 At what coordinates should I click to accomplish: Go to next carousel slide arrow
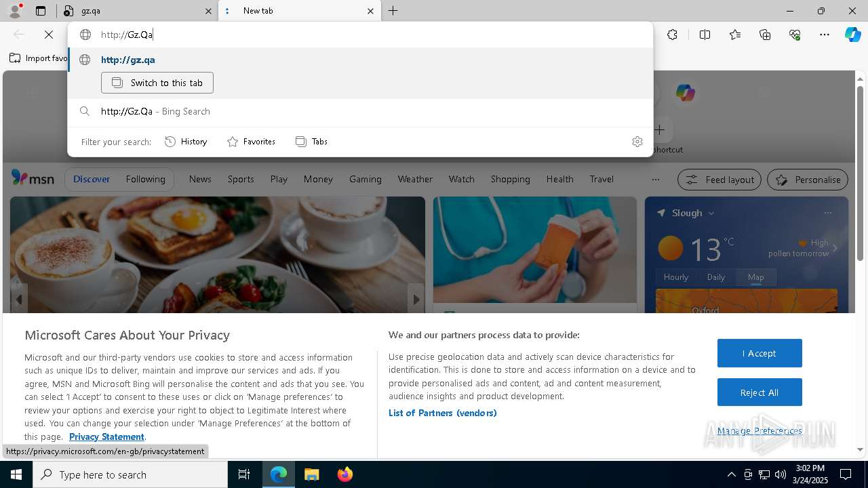point(416,299)
